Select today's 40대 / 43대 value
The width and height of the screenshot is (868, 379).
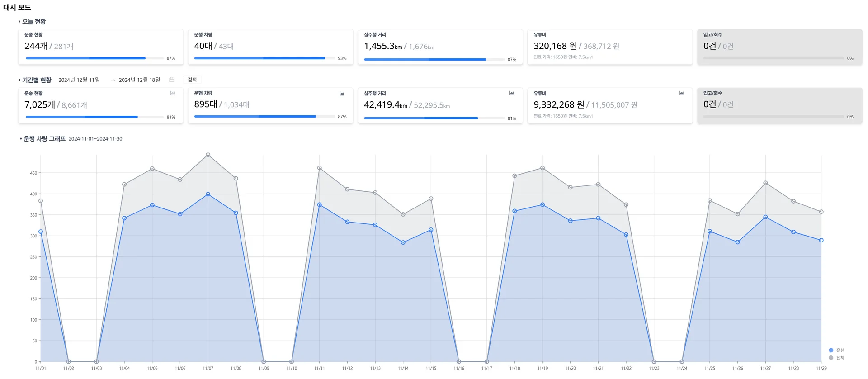click(x=214, y=46)
